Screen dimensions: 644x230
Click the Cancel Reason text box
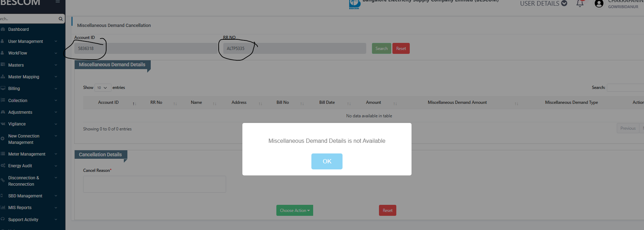(154, 184)
